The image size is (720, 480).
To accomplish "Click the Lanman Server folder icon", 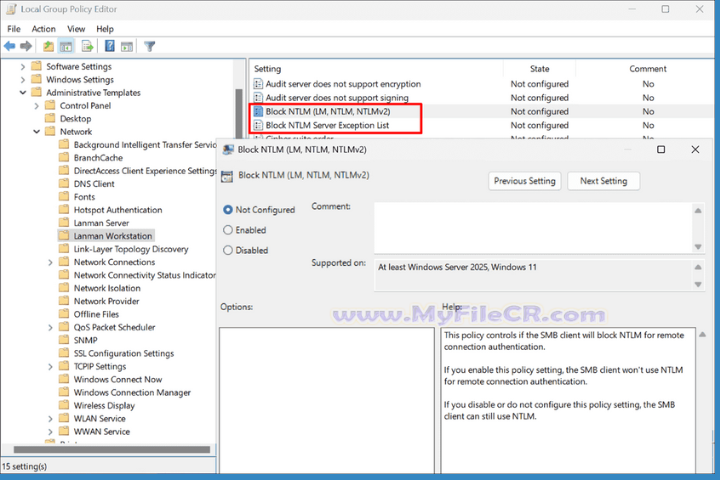I will [x=64, y=223].
